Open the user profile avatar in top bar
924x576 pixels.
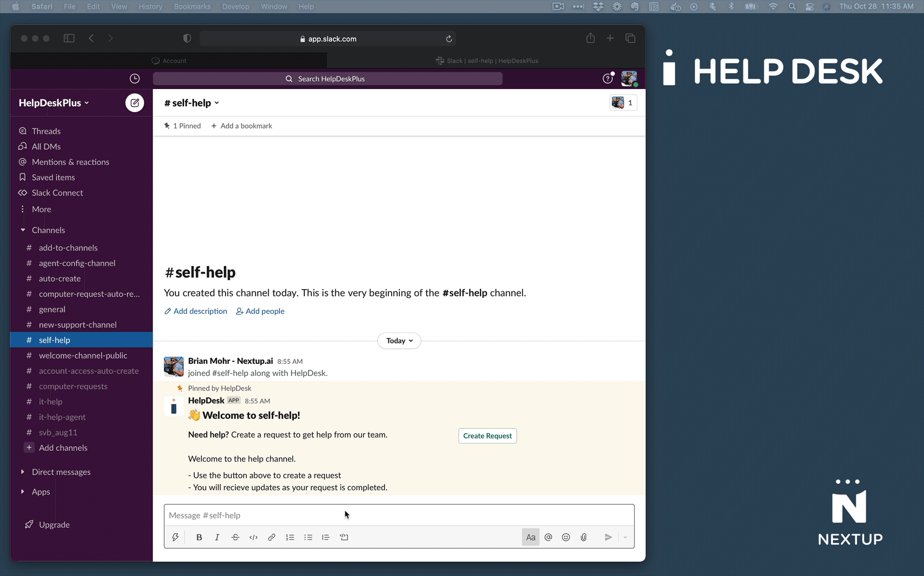629,79
